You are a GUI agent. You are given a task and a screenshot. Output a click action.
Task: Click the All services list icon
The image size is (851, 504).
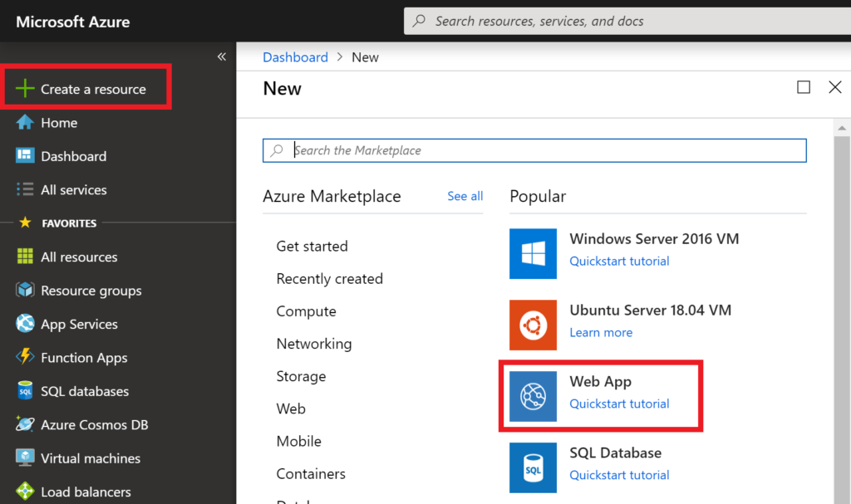click(25, 189)
